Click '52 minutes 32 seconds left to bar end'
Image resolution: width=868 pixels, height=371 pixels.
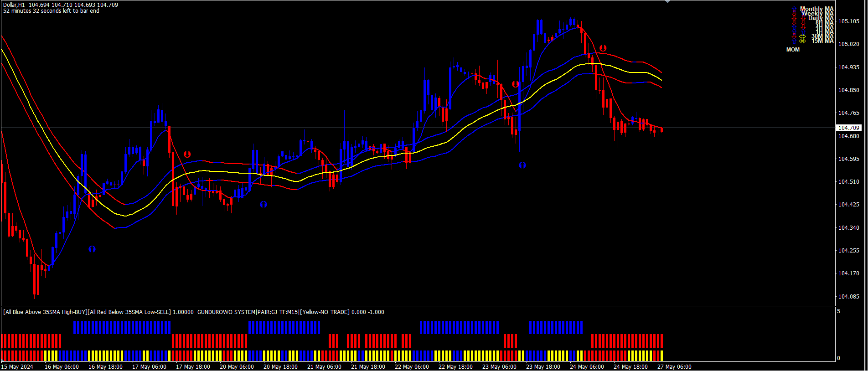(51, 11)
